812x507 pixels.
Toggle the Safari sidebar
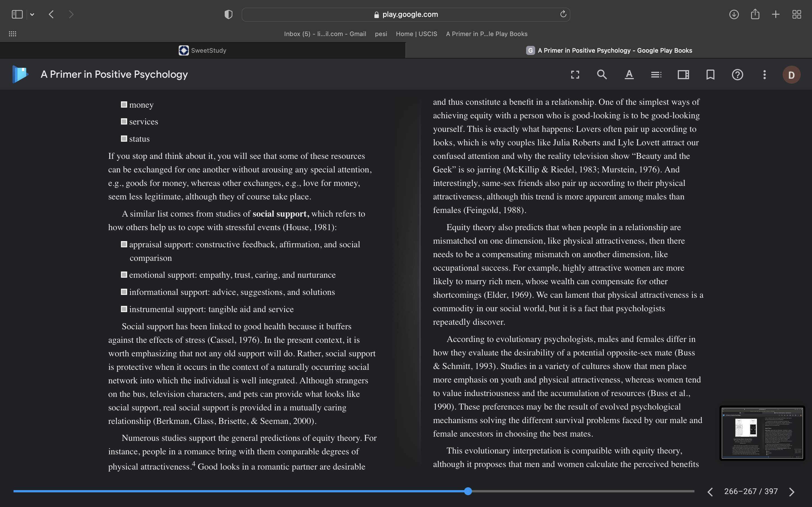17,14
